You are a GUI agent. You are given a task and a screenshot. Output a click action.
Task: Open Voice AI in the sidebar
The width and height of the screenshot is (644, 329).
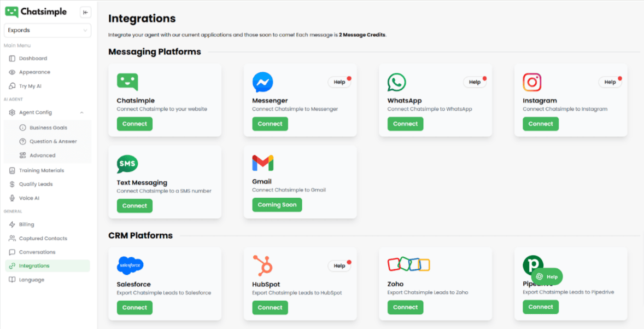click(29, 198)
